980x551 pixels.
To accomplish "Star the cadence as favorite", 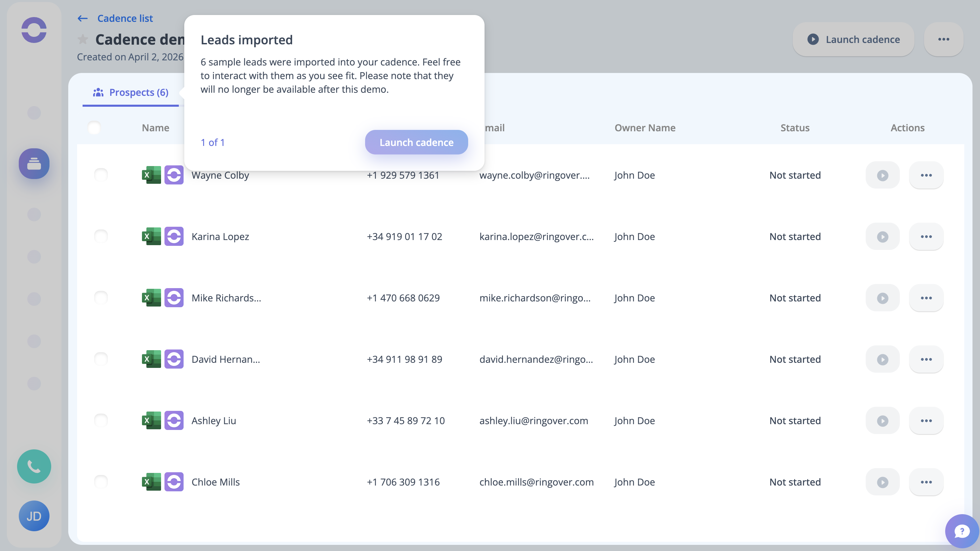I will click(83, 39).
